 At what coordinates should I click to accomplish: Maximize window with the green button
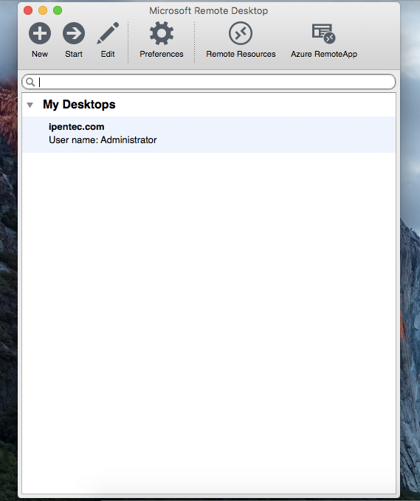tap(58, 11)
